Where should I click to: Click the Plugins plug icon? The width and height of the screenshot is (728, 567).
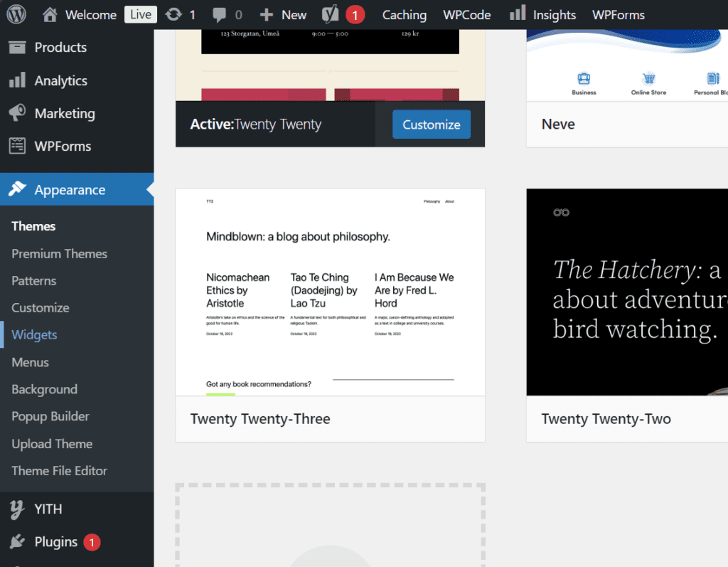[17, 541]
